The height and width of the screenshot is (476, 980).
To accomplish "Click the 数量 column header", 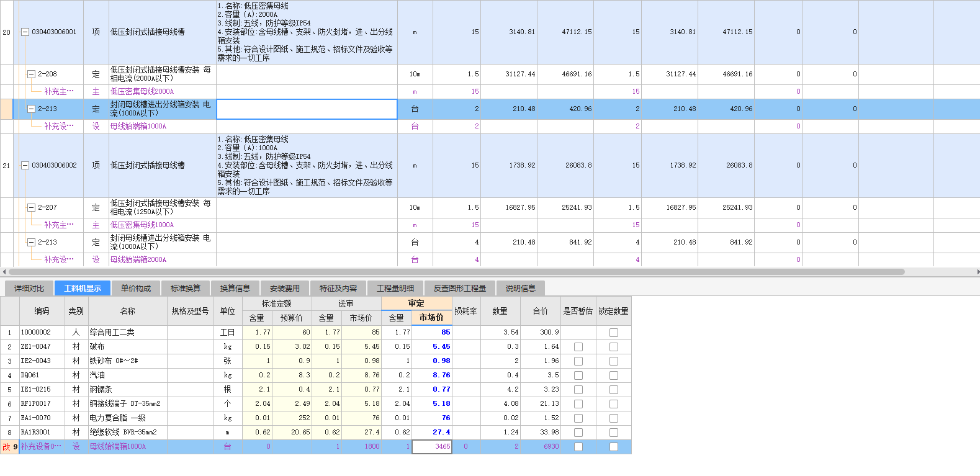I will (x=500, y=311).
